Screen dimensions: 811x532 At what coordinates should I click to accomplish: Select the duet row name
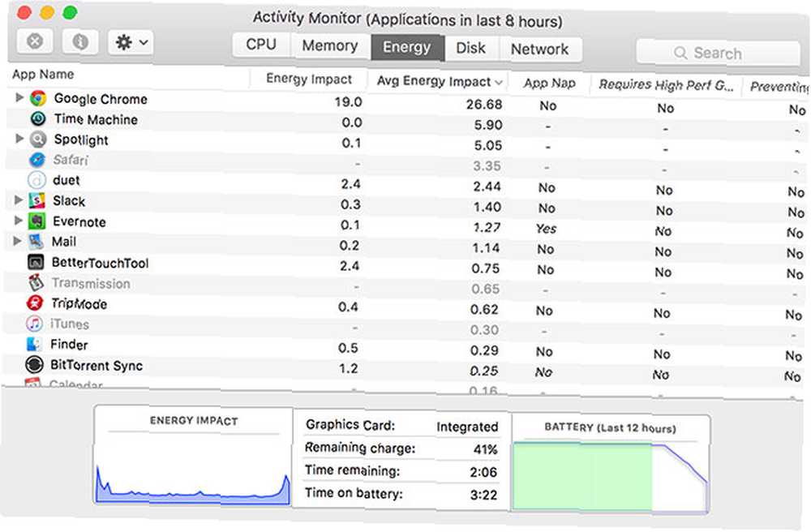(67, 180)
